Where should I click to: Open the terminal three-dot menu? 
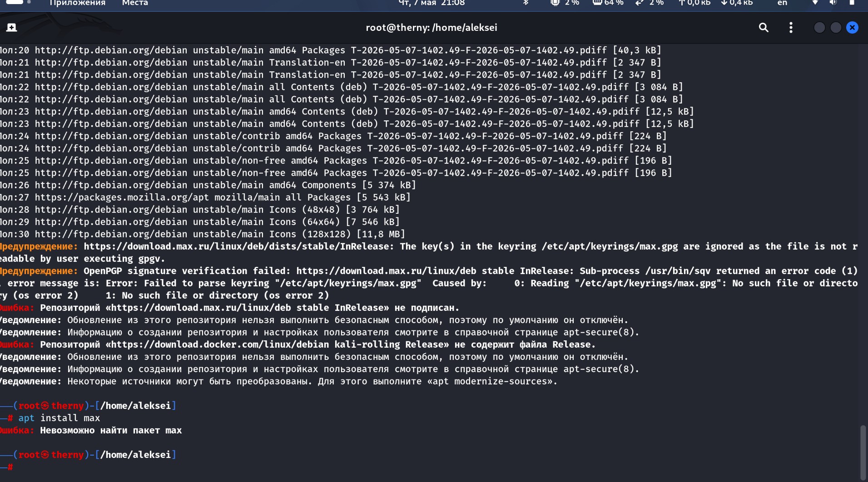pyautogui.click(x=791, y=28)
